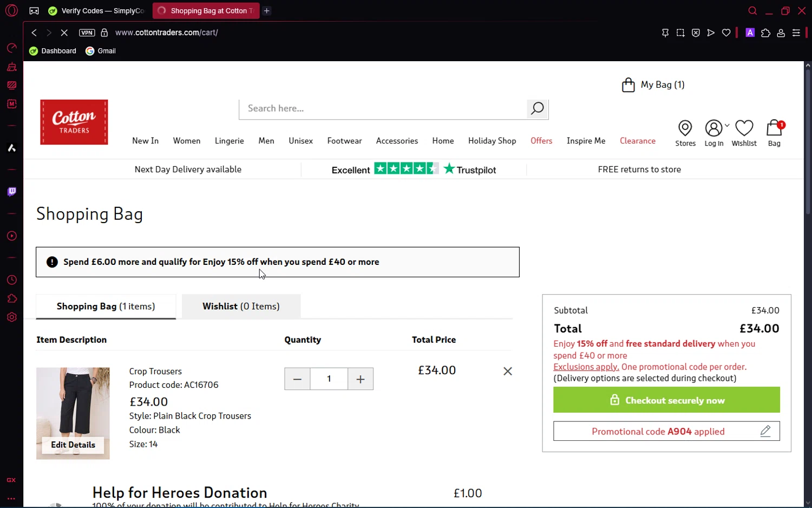Click the heart bookmark icon in toolbar
The width and height of the screenshot is (812, 508).
coord(726,33)
